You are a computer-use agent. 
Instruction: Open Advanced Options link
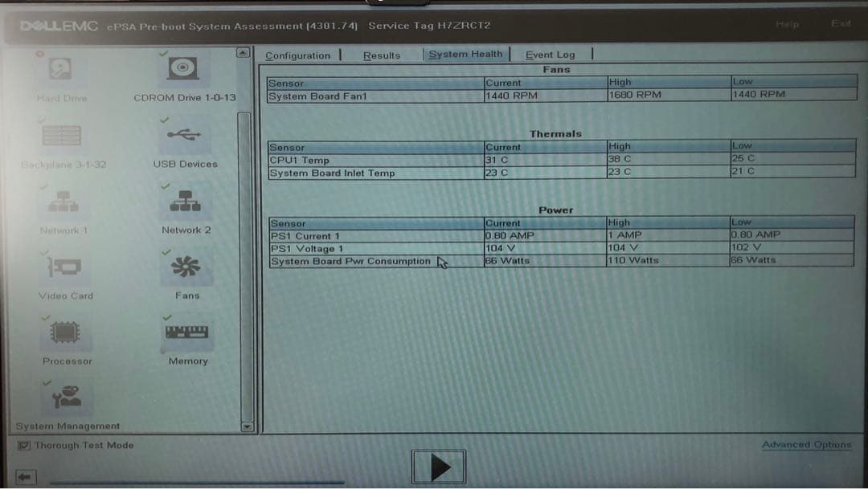tap(806, 444)
